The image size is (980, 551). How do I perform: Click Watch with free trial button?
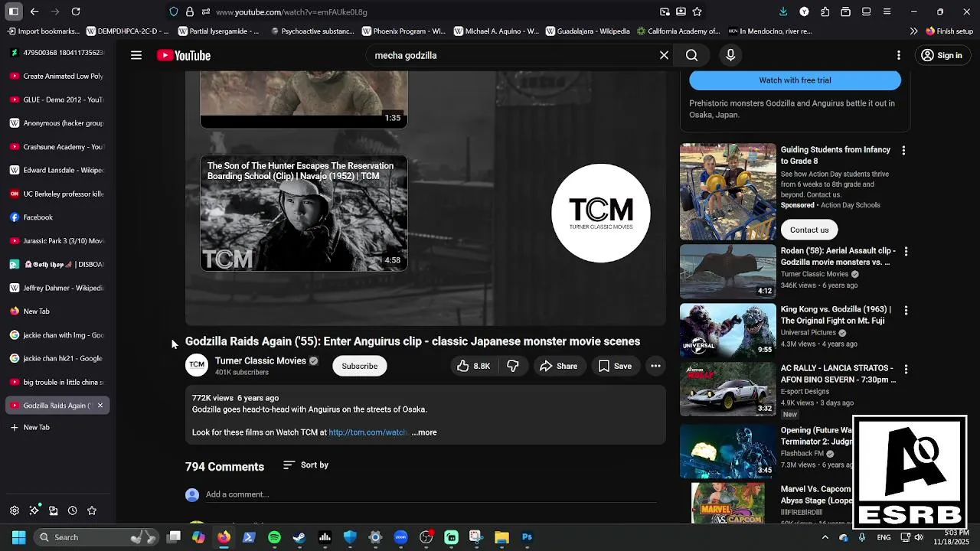(x=795, y=80)
